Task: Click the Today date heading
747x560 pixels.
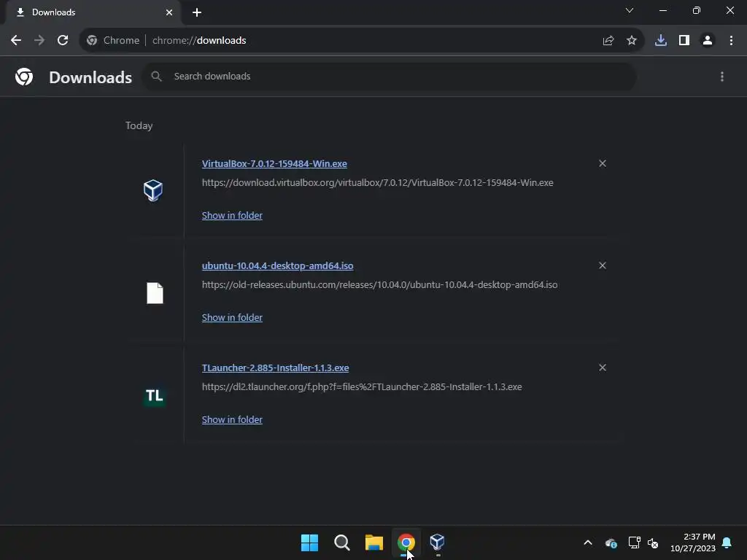Action: click(x=139, y=125)
